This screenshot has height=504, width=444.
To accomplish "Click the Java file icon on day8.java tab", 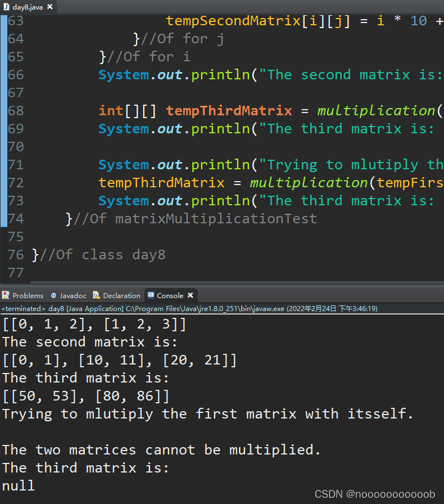I will [6, 7].
